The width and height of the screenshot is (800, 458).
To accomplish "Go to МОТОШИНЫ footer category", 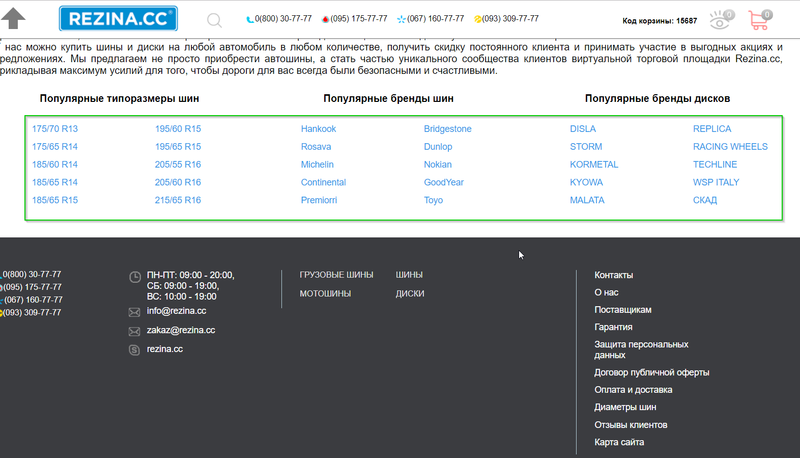I will pyautogui.click(x=325, y=294).
